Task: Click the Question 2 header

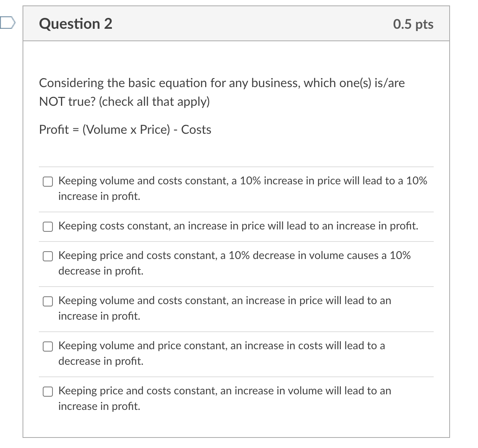Action: coord(75,23)
